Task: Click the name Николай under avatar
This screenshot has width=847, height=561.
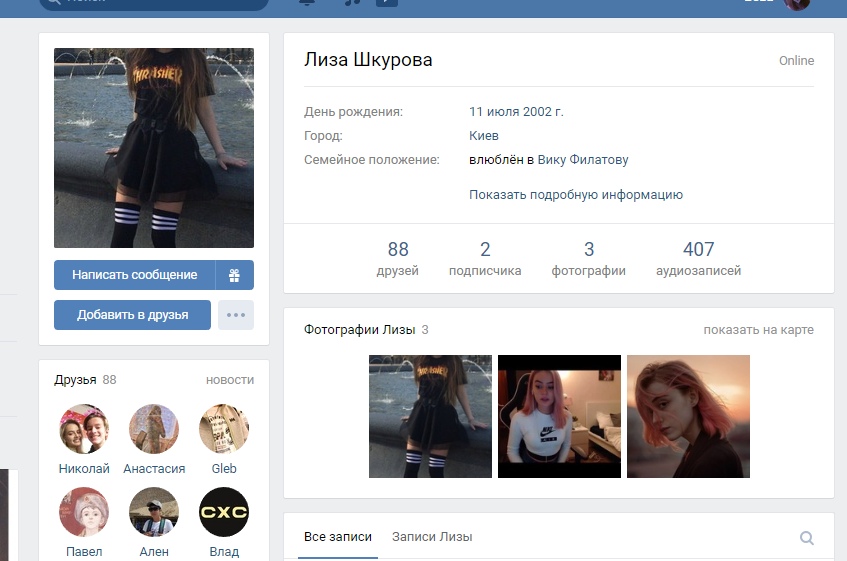Action: click(x=84, y=468)
